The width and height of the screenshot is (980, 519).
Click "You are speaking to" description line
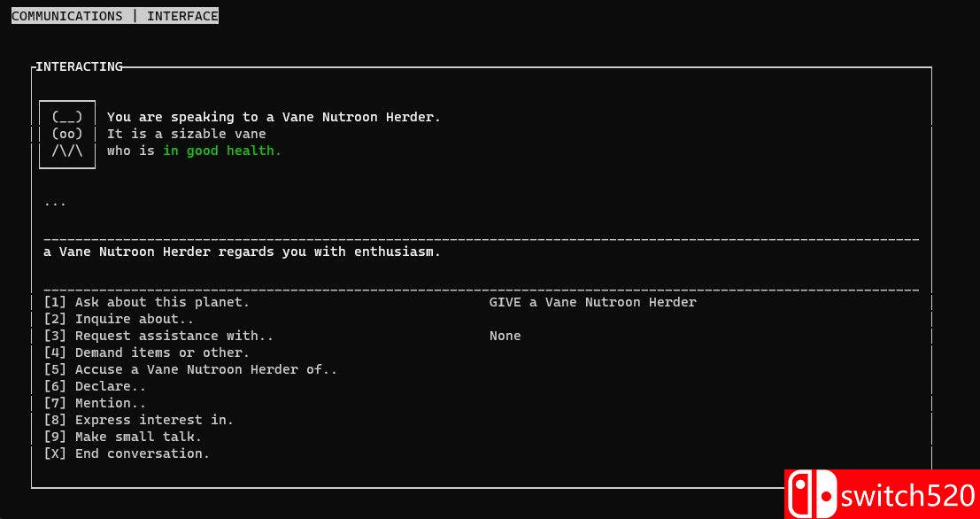(273, 117)
